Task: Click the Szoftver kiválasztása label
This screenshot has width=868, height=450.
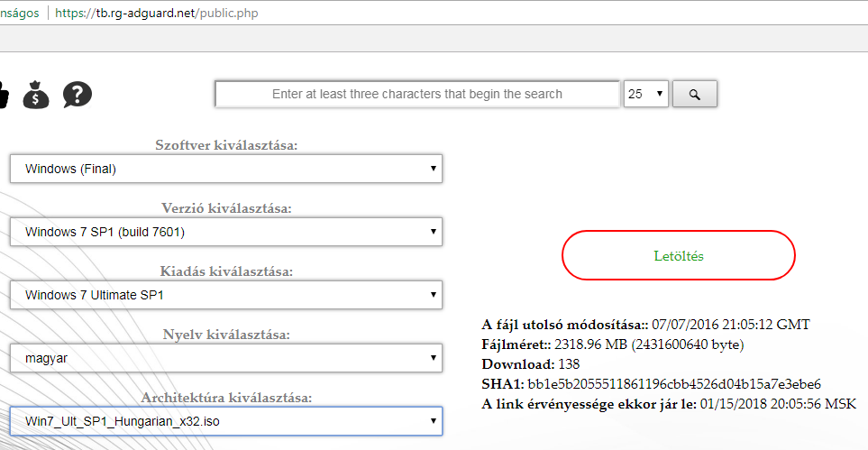Action: point(226,146)
